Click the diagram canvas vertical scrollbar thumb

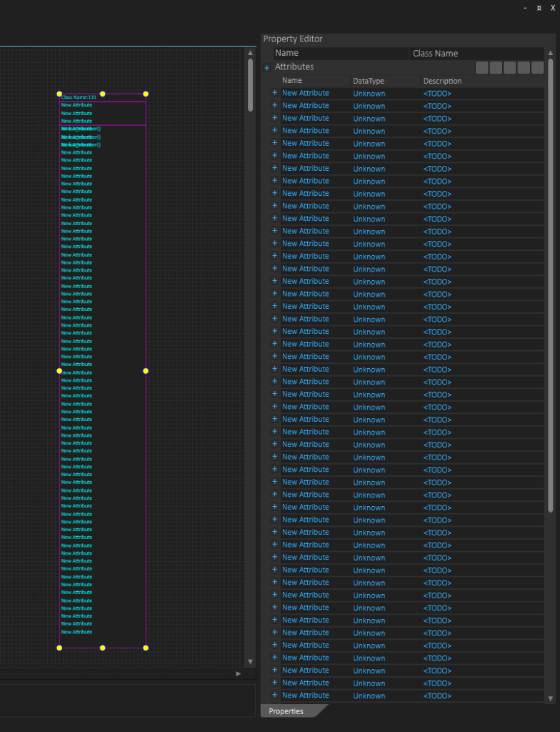(x=250, y=85)
